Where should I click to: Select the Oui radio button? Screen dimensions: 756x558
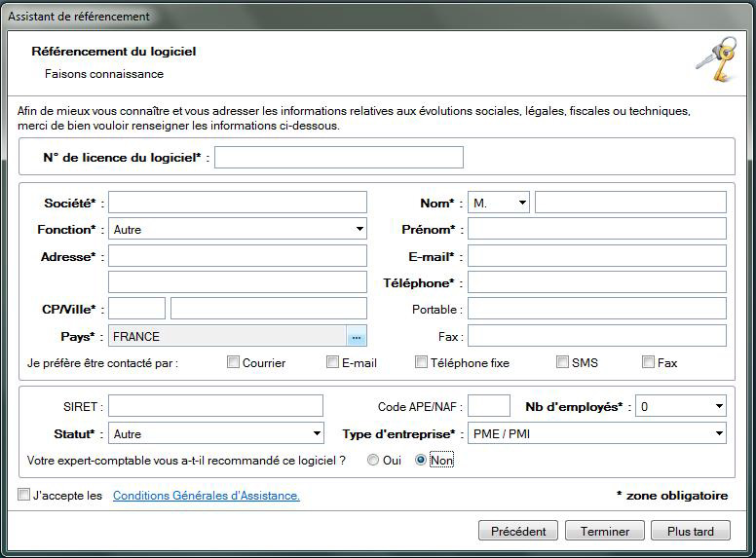[373, 461]
